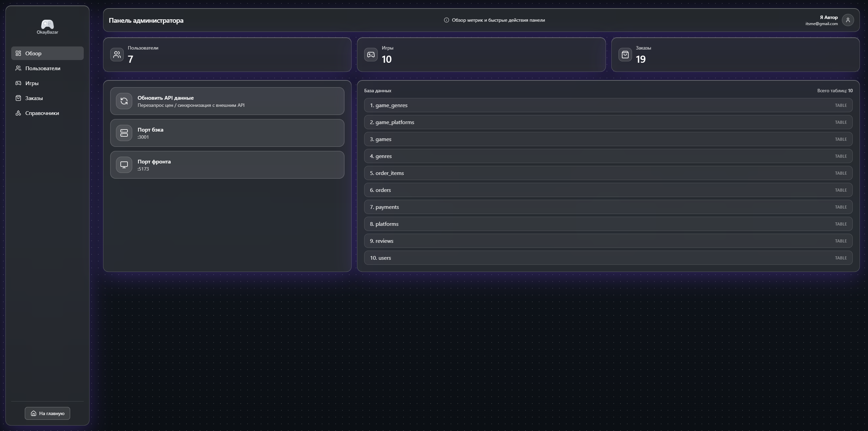Select Заказы in the sidebar
This screenshot has width=868, height=431.
point(34,98)
